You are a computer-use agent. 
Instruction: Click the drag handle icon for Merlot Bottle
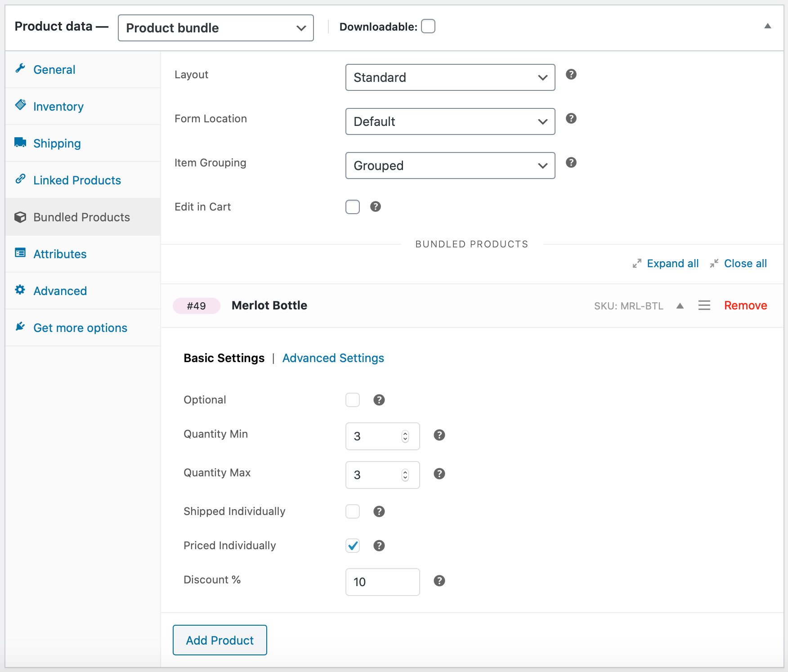click(704, 305)
